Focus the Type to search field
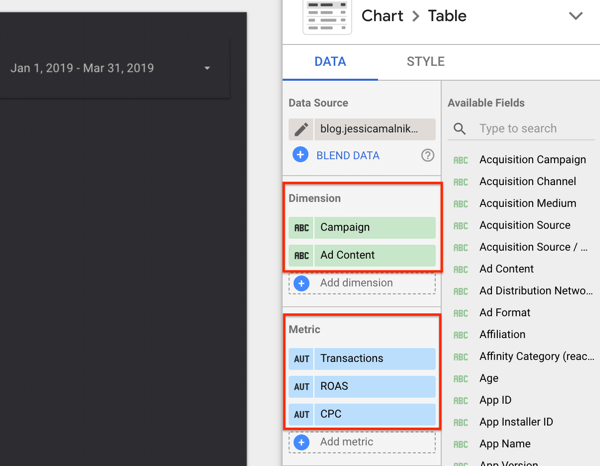This screenshot has height=466, width=600. [521, 129]
